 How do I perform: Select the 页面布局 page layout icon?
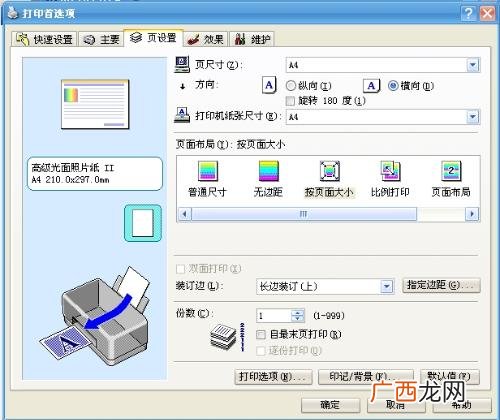[451, 171]
